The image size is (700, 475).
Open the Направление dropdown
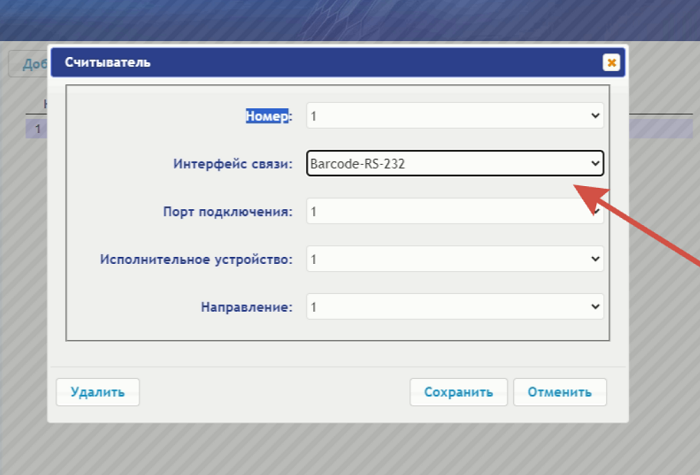(455, 307)
